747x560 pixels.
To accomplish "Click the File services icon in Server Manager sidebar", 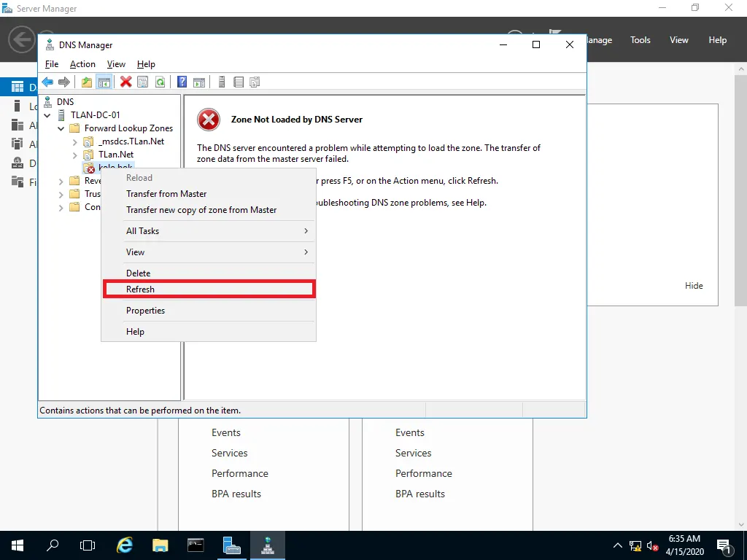I will coord(18,182).
